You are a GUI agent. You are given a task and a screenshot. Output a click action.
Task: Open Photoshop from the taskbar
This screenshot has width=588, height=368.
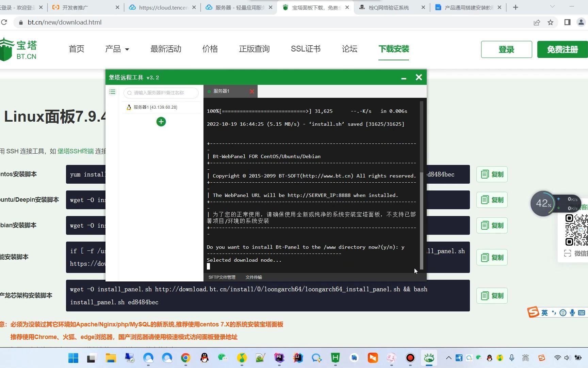pyautogui.click(x=279, y=358)
